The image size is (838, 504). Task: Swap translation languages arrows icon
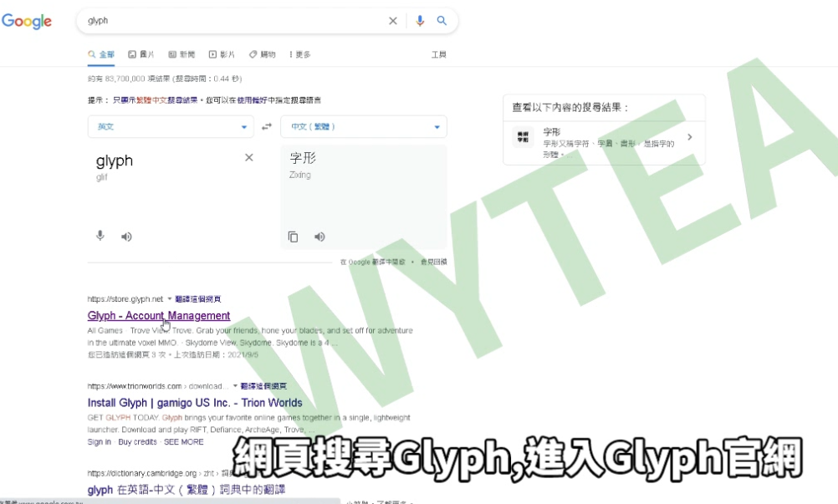coord(267,126)
